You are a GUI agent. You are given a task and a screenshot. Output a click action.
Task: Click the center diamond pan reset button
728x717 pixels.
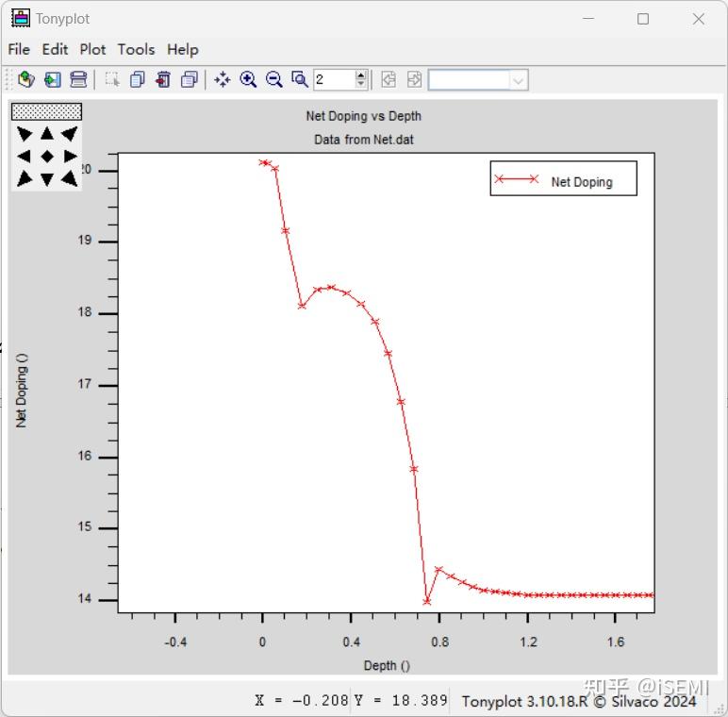[47, 157]
